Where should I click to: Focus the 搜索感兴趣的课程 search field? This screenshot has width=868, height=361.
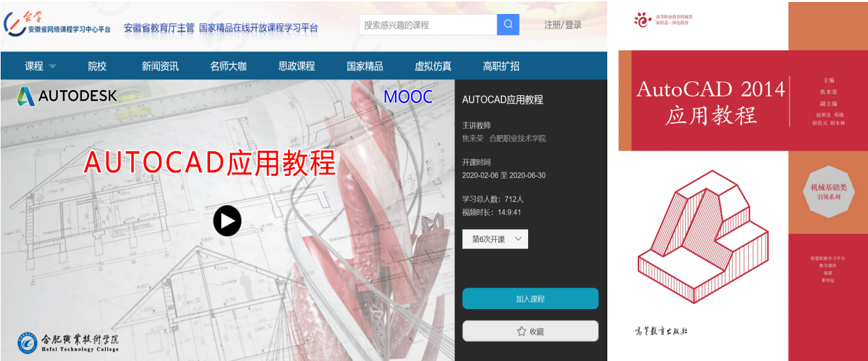pos(428,25)
